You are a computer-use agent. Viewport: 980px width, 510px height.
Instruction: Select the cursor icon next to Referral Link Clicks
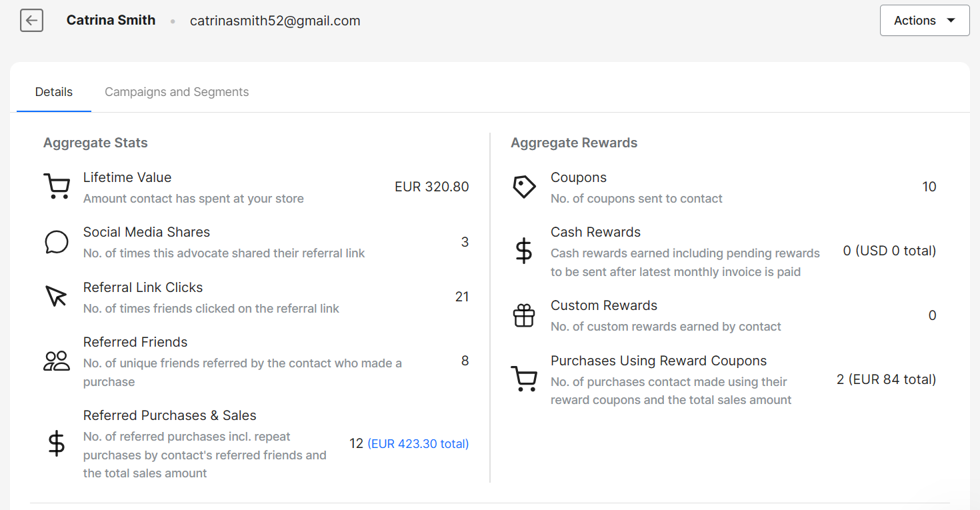[x=57, y=297]
